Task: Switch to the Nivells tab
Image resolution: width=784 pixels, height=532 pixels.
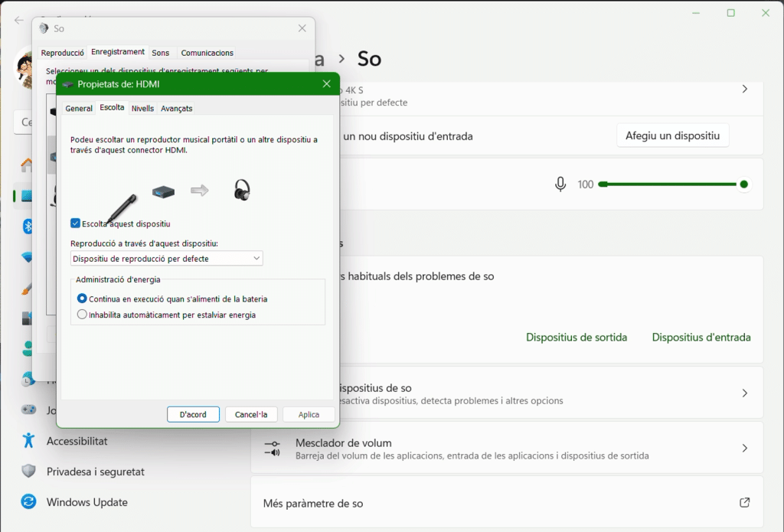Action: 142,109
